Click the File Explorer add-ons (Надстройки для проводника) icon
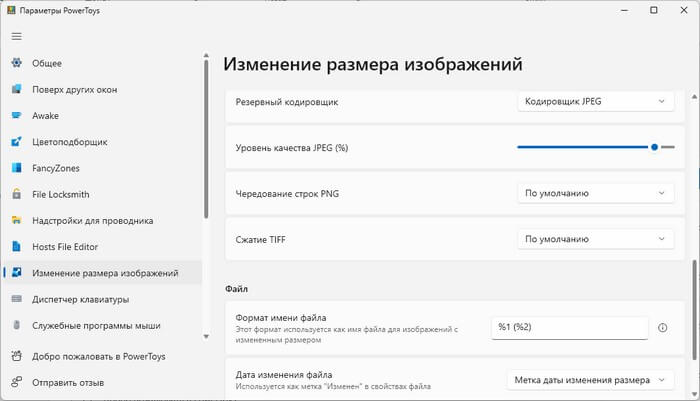Screen dimensions: 700x401 point(17,220)
